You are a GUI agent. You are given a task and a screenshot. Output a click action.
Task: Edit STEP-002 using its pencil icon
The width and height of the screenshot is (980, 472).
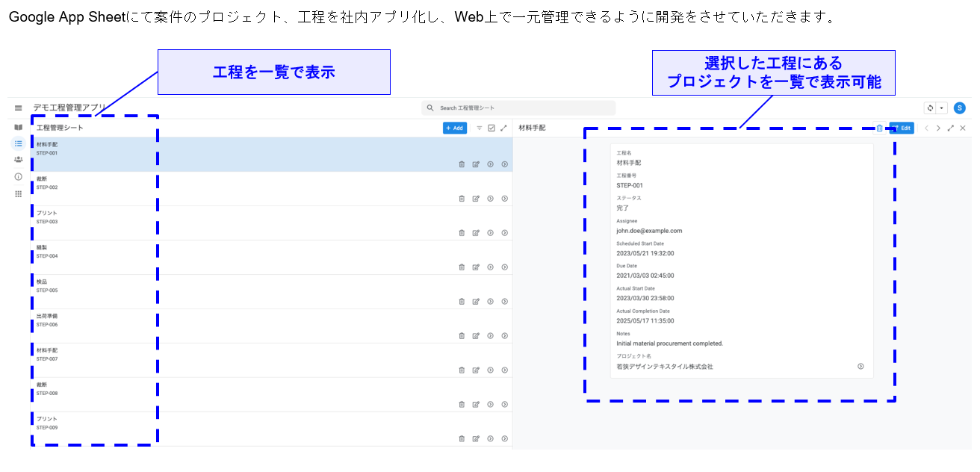(x=477, y=198)
